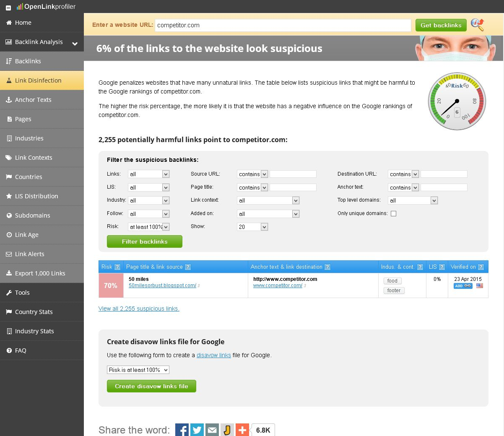The height and width of the screenshot is (436, 504).
Task: Share on Twitter
Action: tap(197, 430)
